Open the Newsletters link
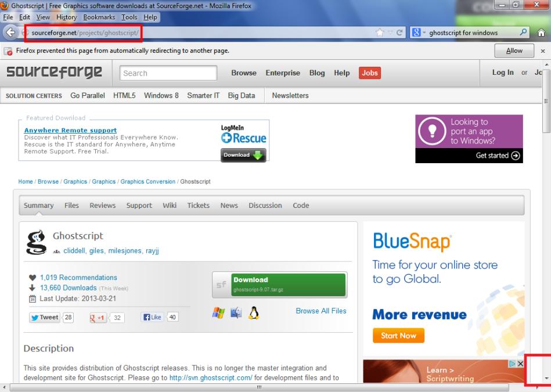551x392 pixels. click(290, 96)
